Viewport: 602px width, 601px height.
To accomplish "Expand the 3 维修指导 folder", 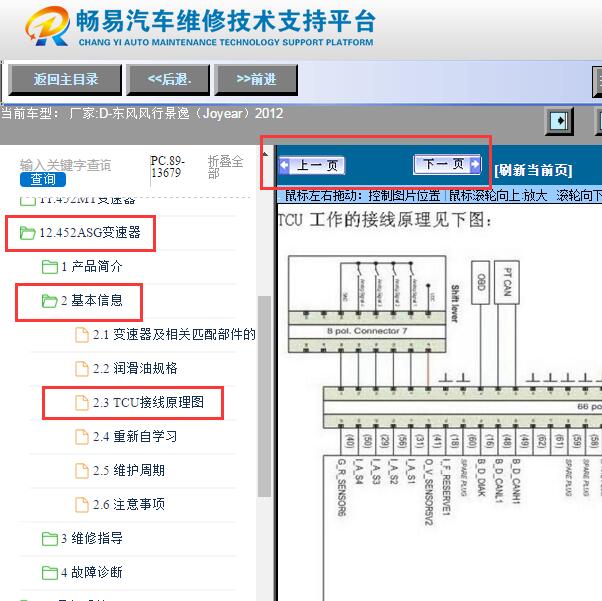I will [91, 538].
